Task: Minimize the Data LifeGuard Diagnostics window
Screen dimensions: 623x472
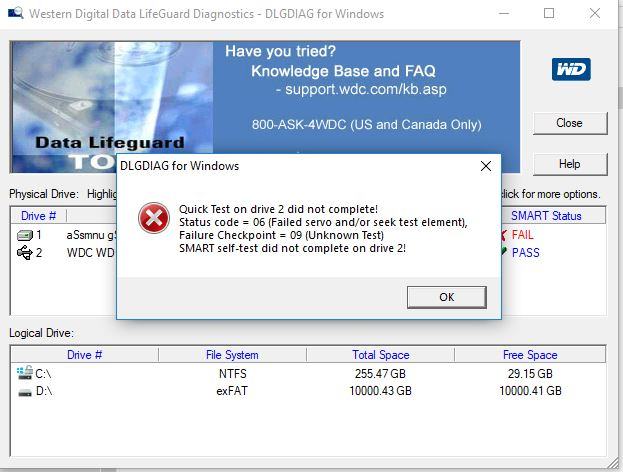Action: 504,13
